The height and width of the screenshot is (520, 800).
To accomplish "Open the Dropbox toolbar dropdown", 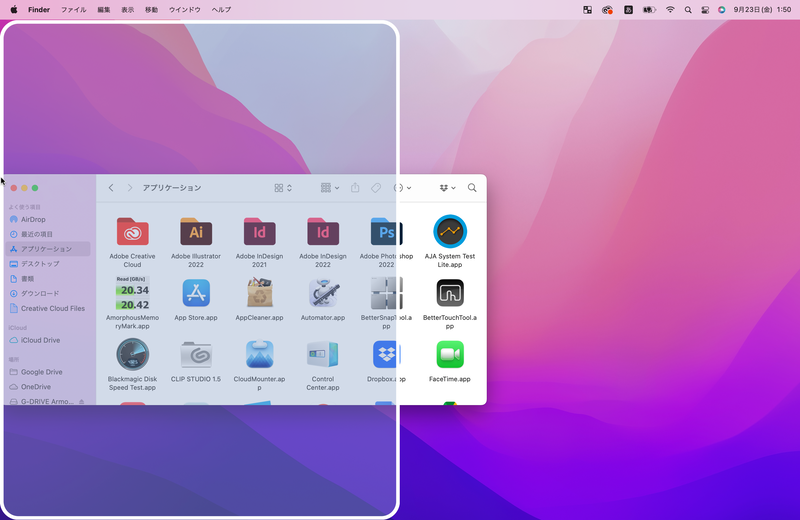I will tap(447, 188).
